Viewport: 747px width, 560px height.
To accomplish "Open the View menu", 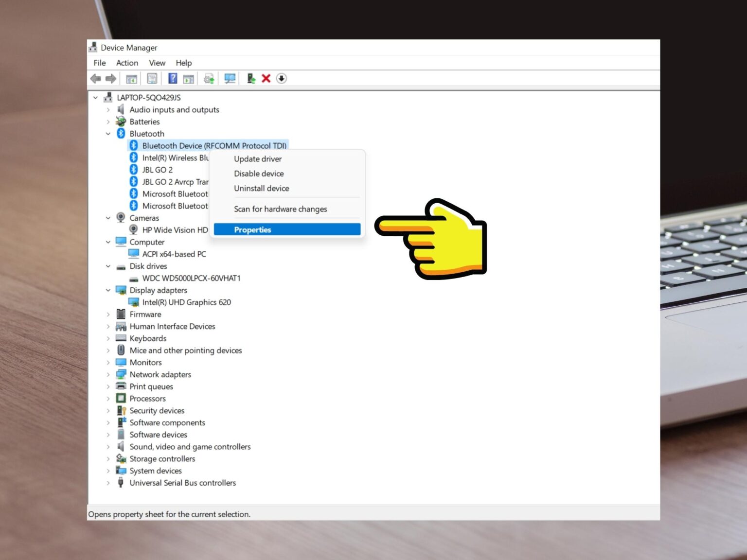I will [x=157, y=63].
